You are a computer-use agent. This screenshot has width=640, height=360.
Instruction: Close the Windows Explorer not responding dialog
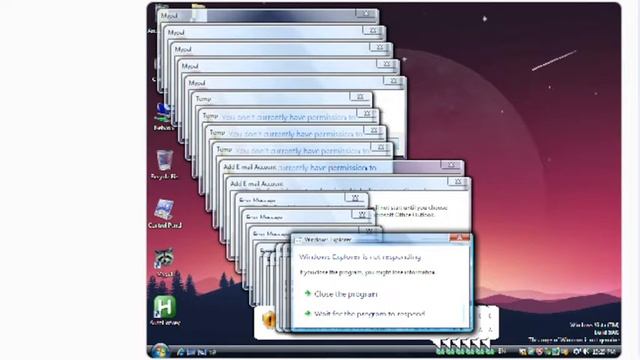click(459, 238)
